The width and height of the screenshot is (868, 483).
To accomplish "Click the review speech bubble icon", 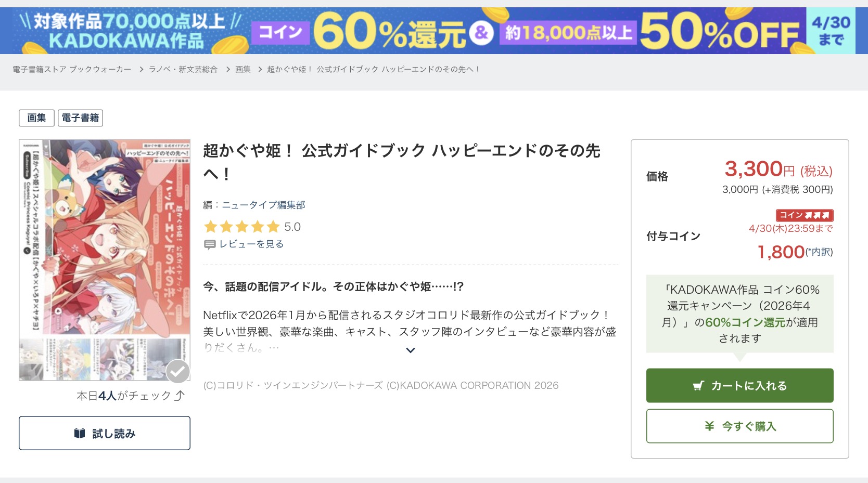I will point(210,244).
